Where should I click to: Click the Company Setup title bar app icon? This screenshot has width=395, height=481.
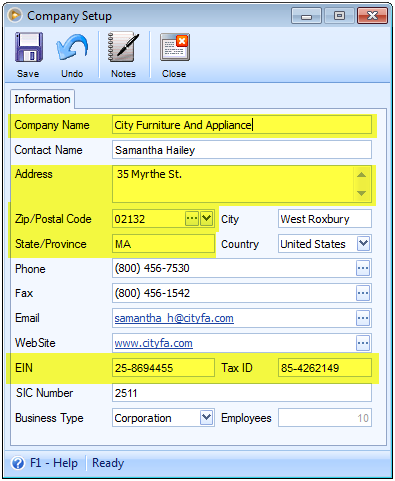[15, 15]
